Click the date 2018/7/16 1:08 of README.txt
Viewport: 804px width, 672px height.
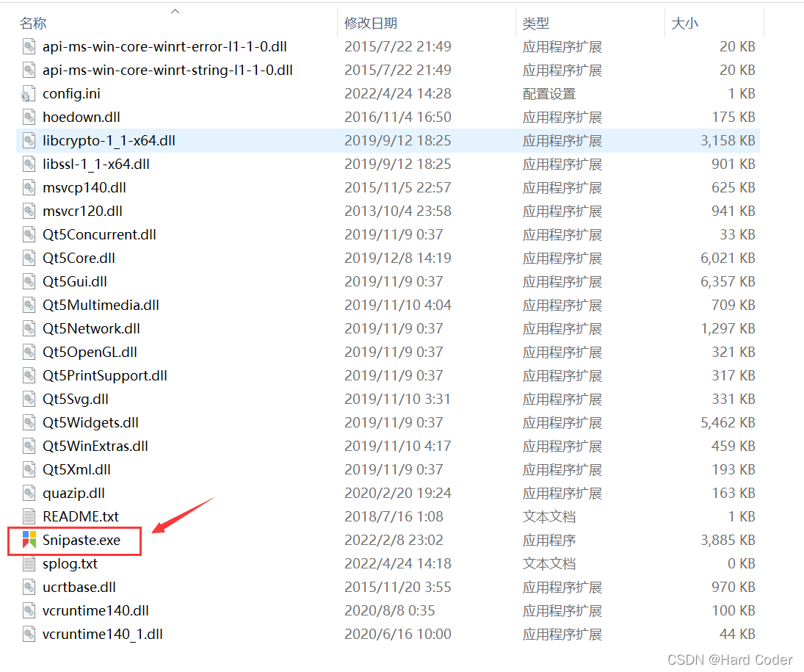[x=394, y=516]
